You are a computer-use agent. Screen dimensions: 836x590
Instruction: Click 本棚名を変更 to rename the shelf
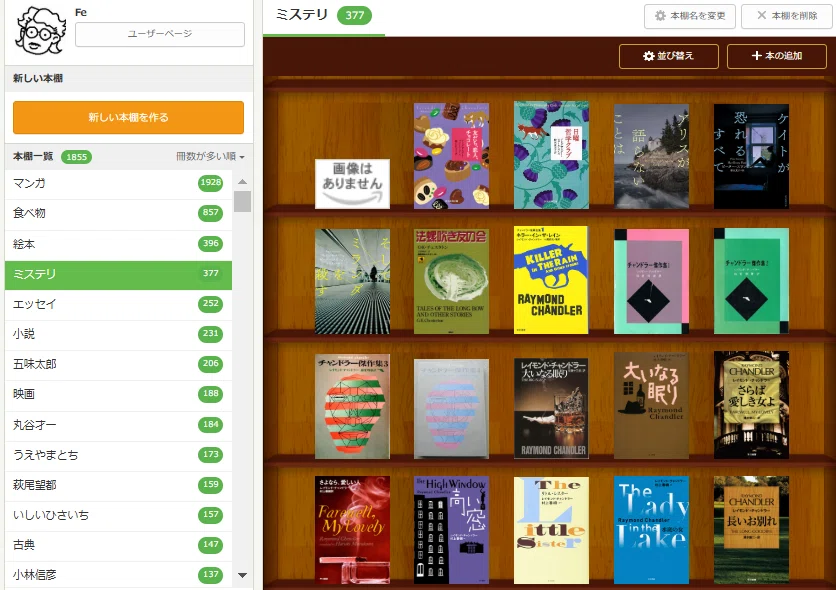click(x=690, y=16)
